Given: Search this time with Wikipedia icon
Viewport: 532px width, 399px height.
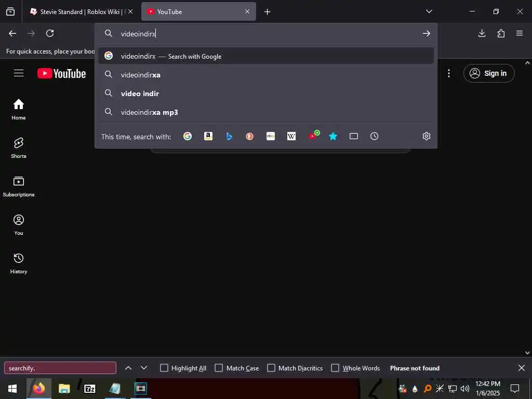Looking at the screenshot, I should tap(291, 137).
